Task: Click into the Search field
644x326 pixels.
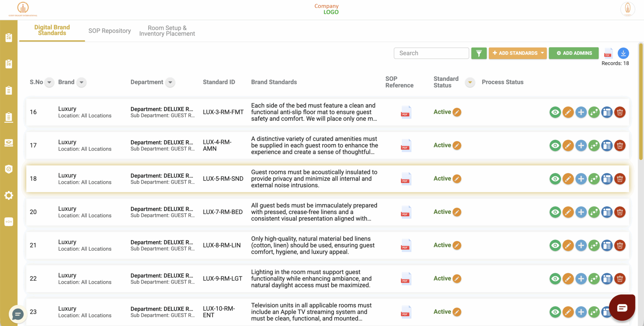Action: [x=431, y=53]
